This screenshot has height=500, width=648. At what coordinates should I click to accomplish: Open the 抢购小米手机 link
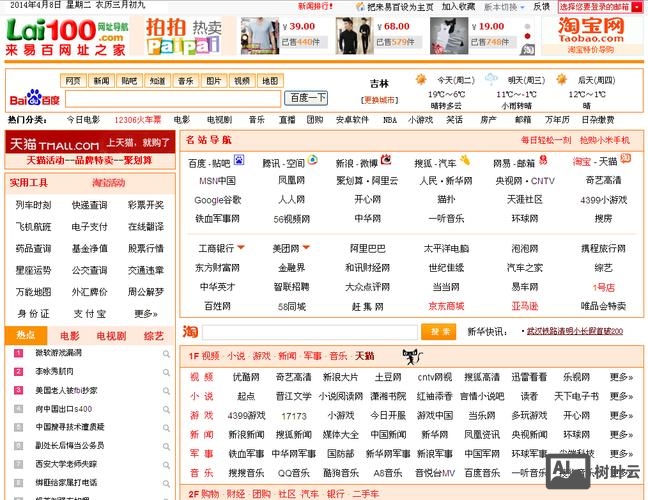click(605, 140)
